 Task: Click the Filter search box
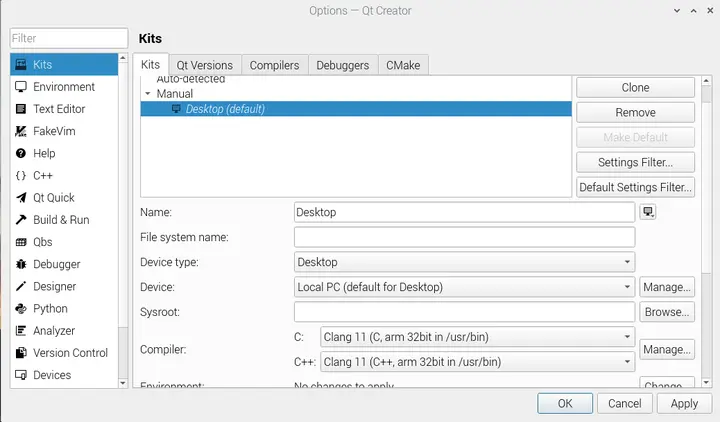[x=69, y=38]
